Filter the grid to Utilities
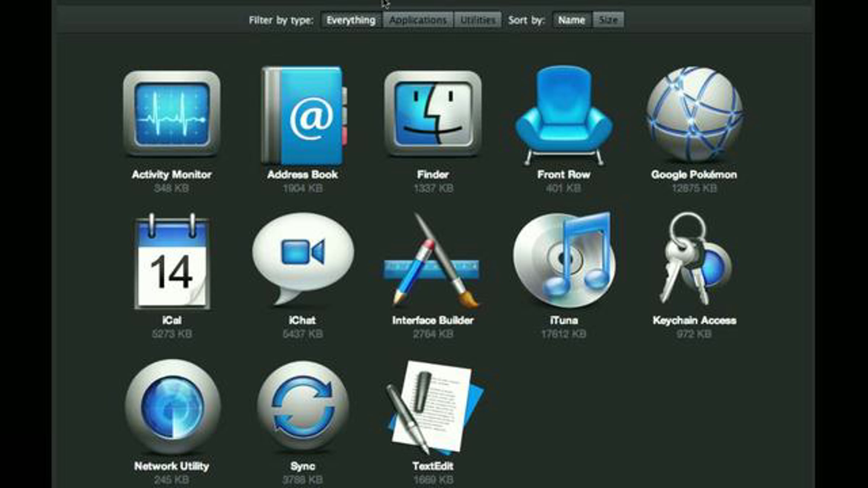The image size is (868, 488). [x=478, y=20]
